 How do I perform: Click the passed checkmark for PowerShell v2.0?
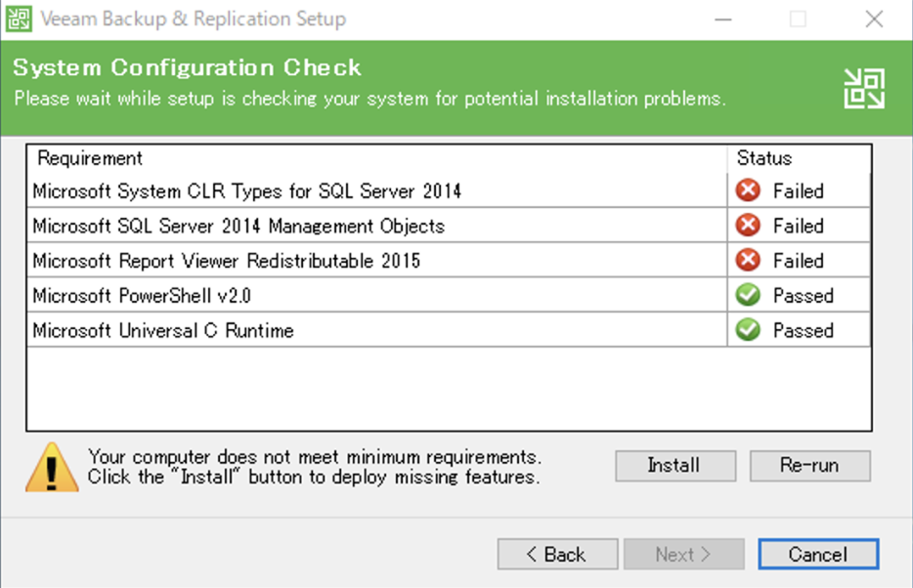click(748, 295)
